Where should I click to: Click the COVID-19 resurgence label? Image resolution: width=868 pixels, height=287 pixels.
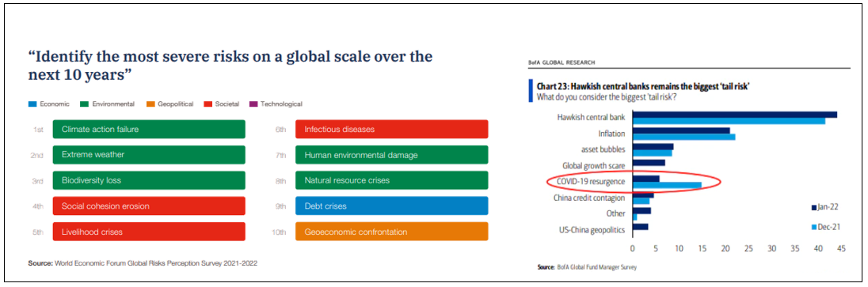[592, 181]
